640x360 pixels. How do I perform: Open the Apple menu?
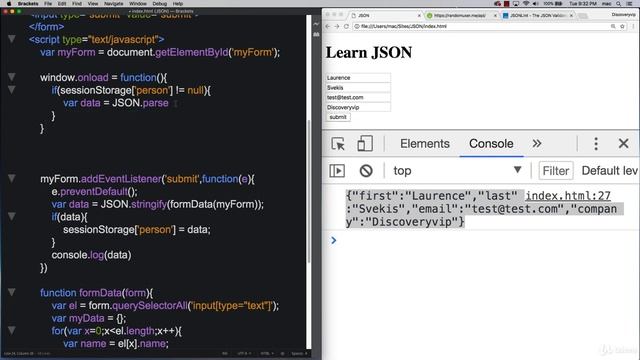(9, 3)
